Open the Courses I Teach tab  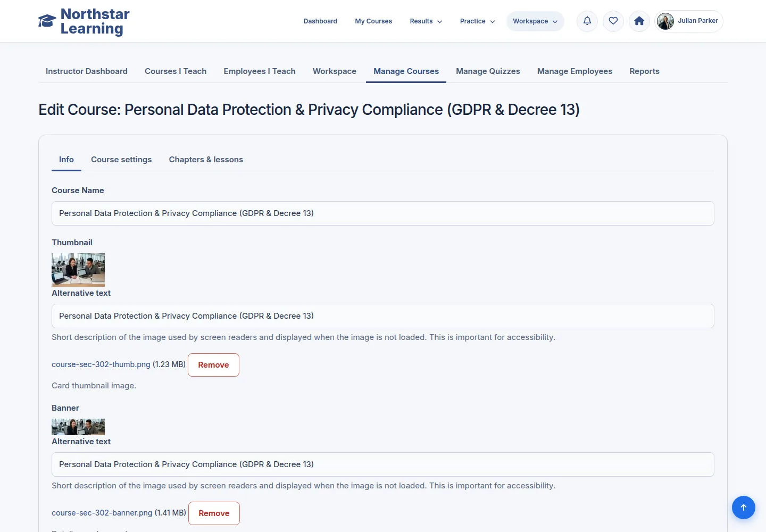click(x=176, y=71)
